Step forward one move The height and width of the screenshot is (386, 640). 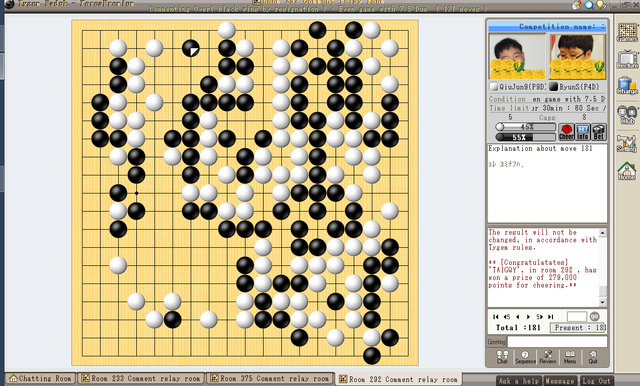(528, 317)
